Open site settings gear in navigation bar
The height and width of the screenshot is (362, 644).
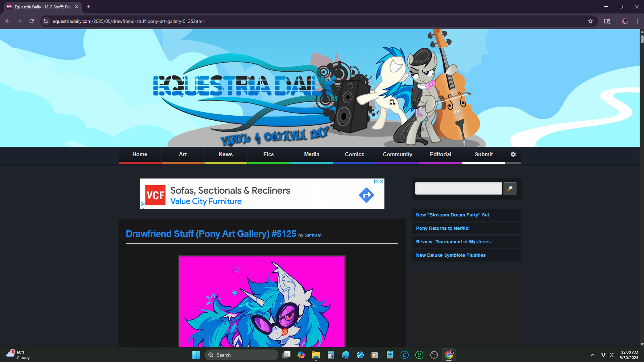[513, 154]
